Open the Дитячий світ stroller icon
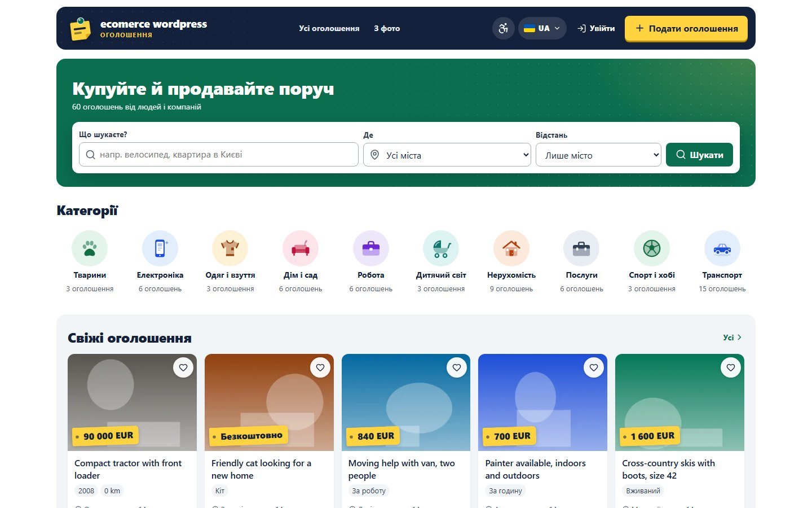This screenshot has height=508, width=812. coord(441,248)
